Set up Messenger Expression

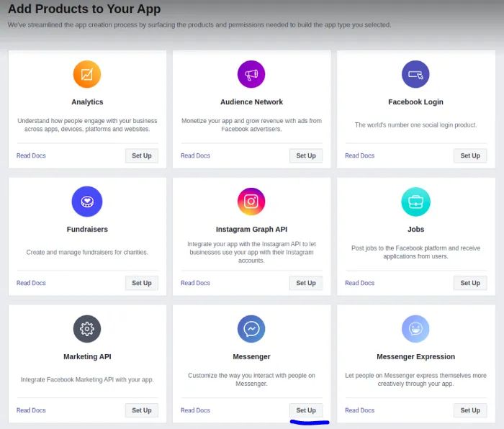[470, 410]
